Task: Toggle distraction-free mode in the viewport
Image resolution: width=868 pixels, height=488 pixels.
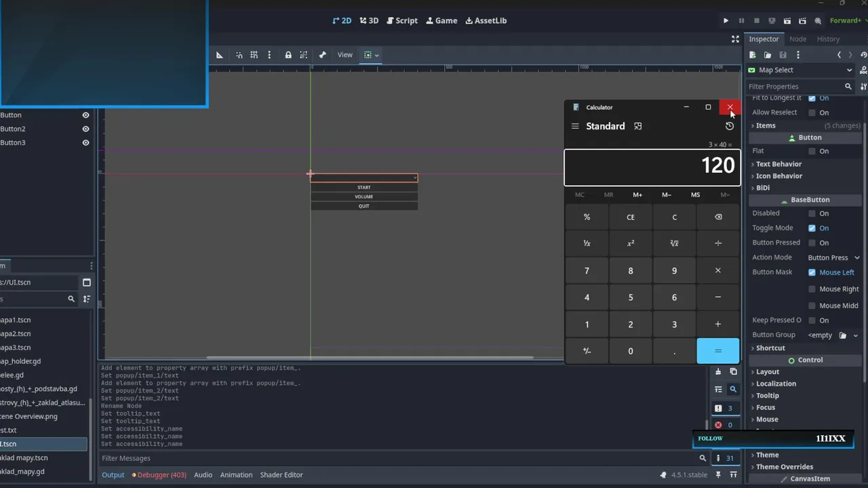Action: coord(735,39)
